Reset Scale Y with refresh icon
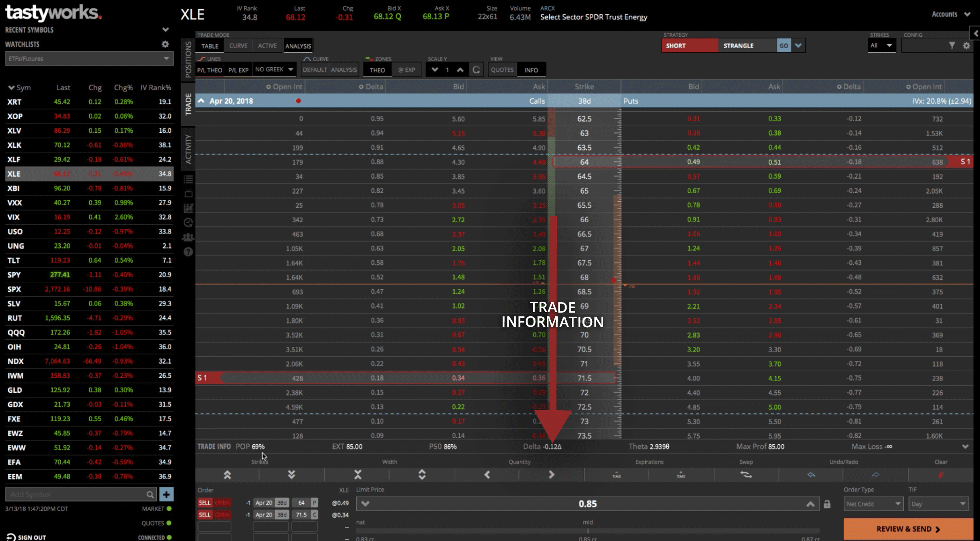 (476, 70)
